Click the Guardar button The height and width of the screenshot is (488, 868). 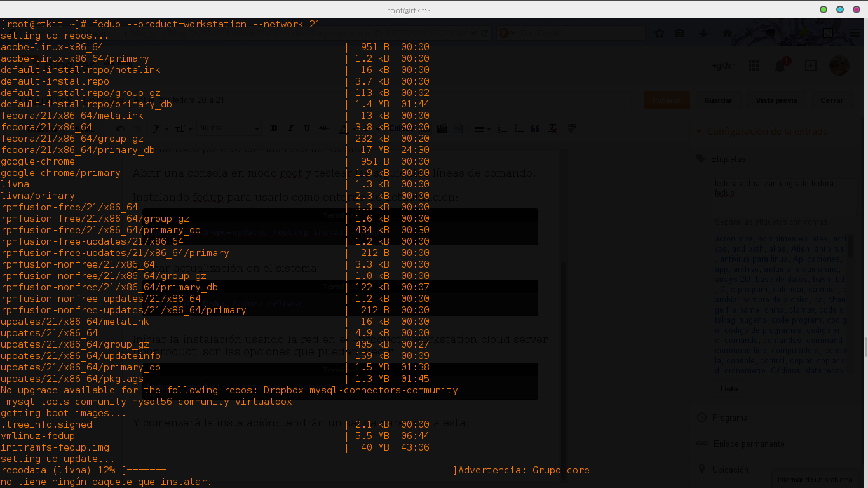(x=718, y=100)
